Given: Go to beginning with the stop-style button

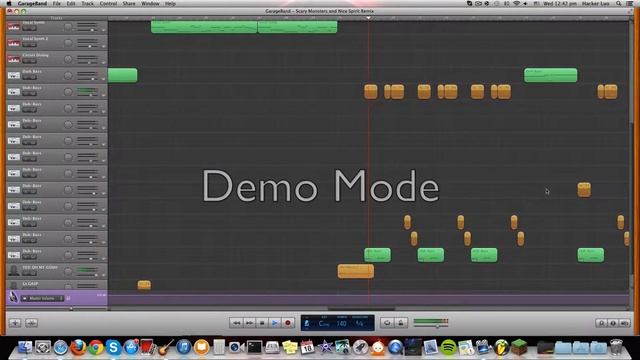Looking at the screenshot, I should pyautogui.click(x=262, y=323).
